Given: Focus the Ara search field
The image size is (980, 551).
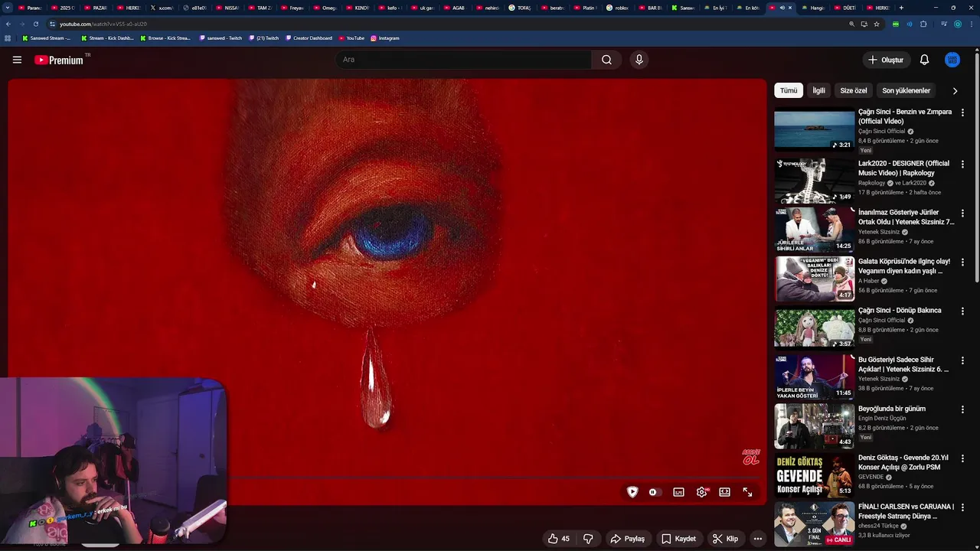Looking at the screenshot, I should coord(463,60).
